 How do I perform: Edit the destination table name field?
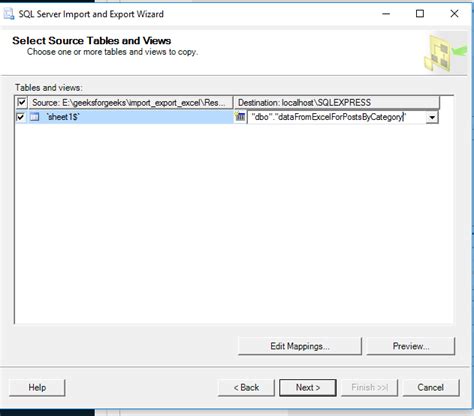click(x=337, y=117)
